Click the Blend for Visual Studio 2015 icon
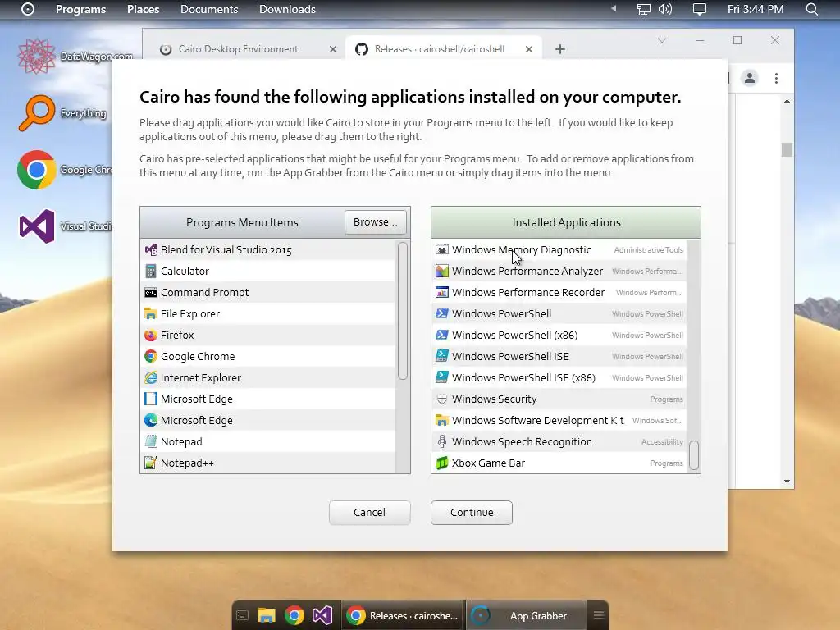840x630 pixels. [151, 249]
